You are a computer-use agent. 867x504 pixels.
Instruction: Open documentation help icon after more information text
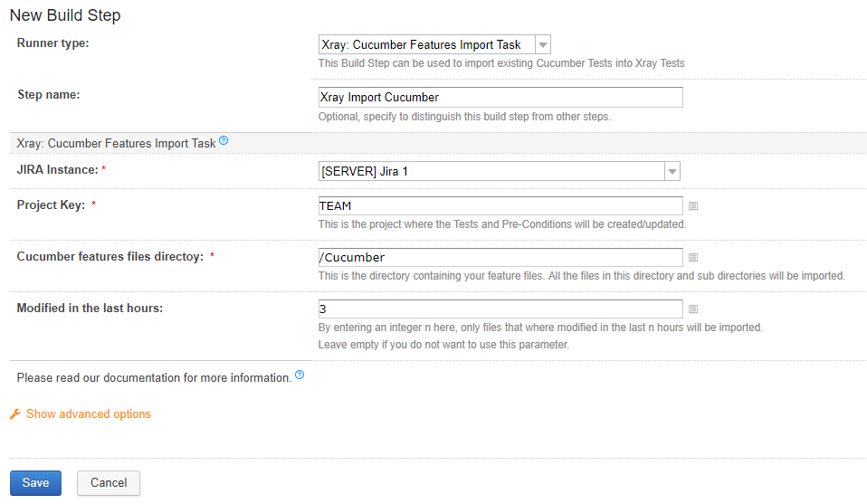pyautogui.click(x=300, y=375)
